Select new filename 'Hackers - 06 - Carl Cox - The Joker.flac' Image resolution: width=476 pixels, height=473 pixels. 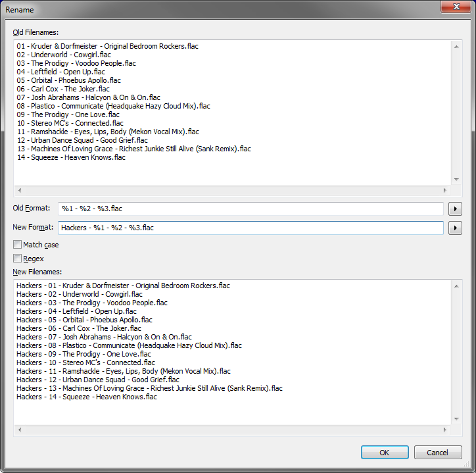coord(79,328)
